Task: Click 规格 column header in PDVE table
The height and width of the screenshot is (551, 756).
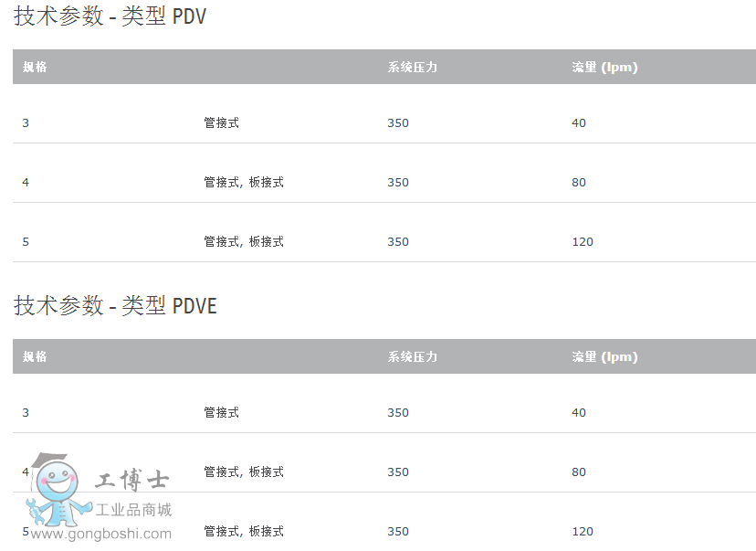Action: 35,356
